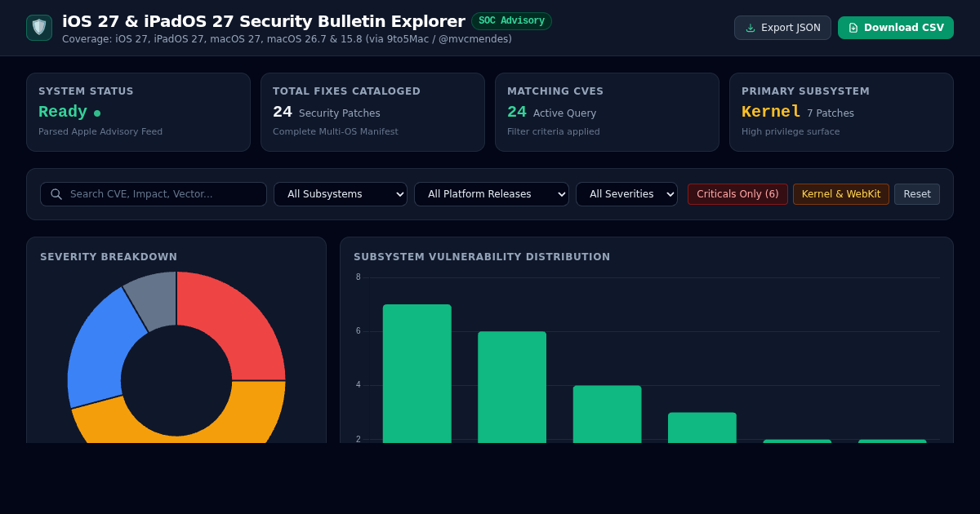Viewport: 980px width, 514px height.
Task: Click 'Parsed Apple Advisory Feed' text
Action: coord(100,131)
